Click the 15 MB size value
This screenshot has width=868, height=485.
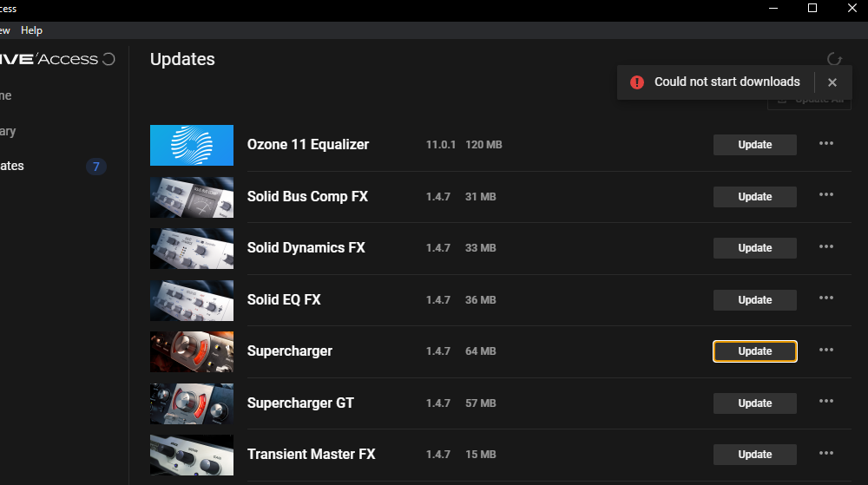[481, 455]
